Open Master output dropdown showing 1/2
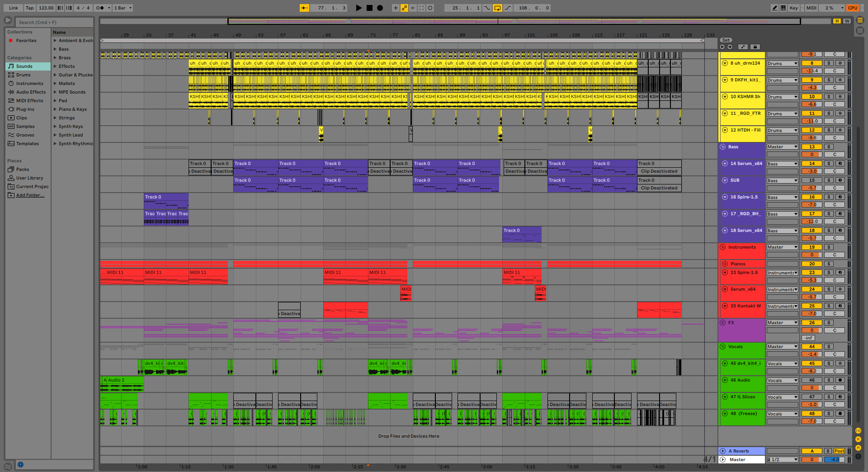This screenshot has width=868, height=472. click(x=782, y=460)
